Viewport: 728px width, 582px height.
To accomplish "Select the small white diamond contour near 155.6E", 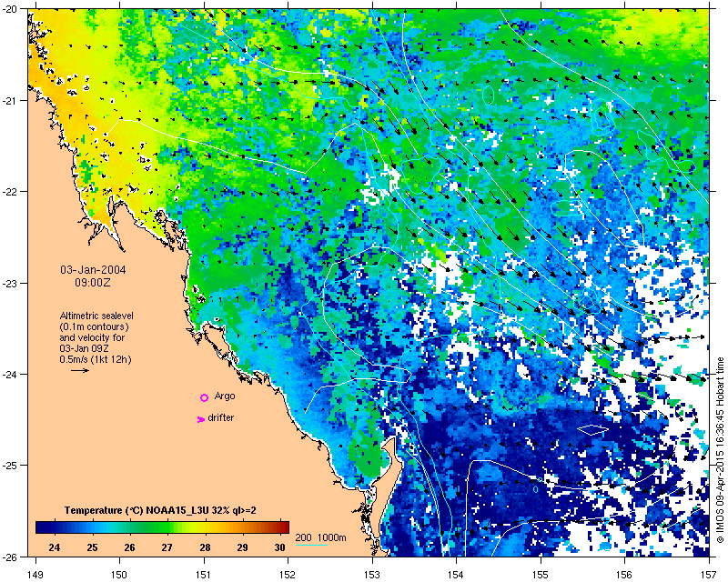I will pos(593,430).
